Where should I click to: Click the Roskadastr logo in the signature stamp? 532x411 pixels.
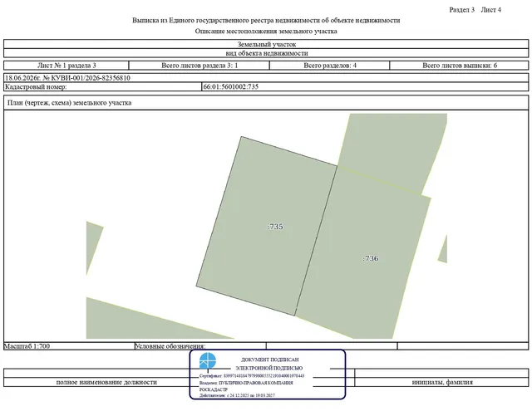pos(208,361)
